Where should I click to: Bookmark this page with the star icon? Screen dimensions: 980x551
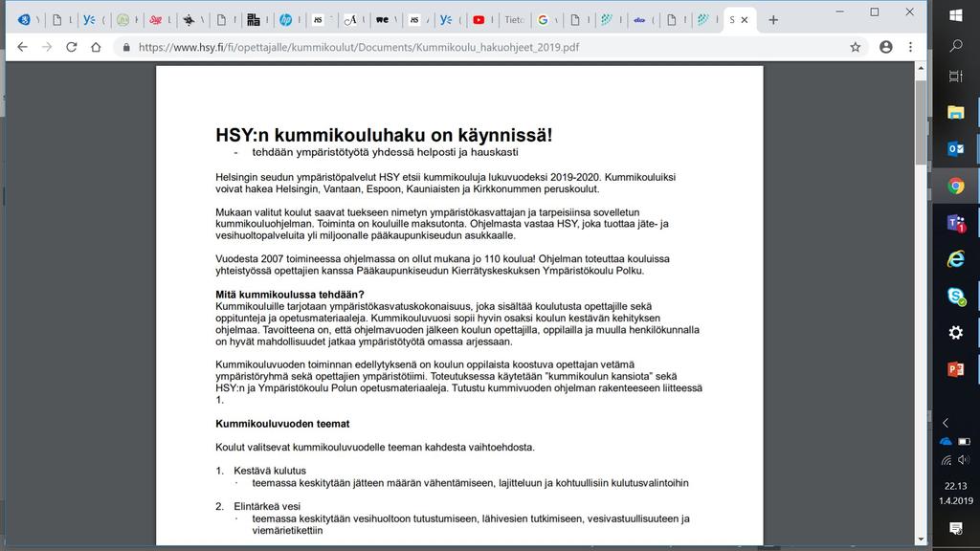tap(855, 47)
